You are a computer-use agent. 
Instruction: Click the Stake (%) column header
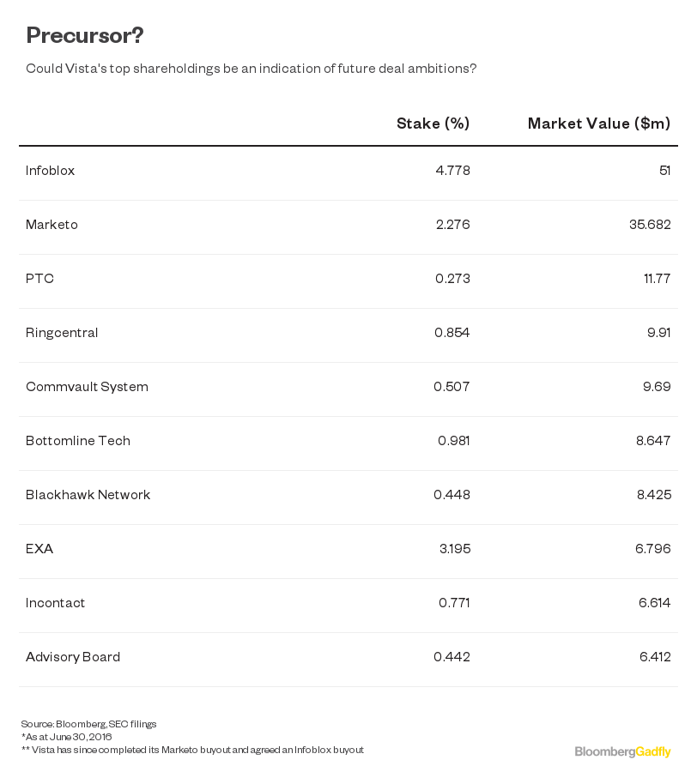tap(433, 124)
